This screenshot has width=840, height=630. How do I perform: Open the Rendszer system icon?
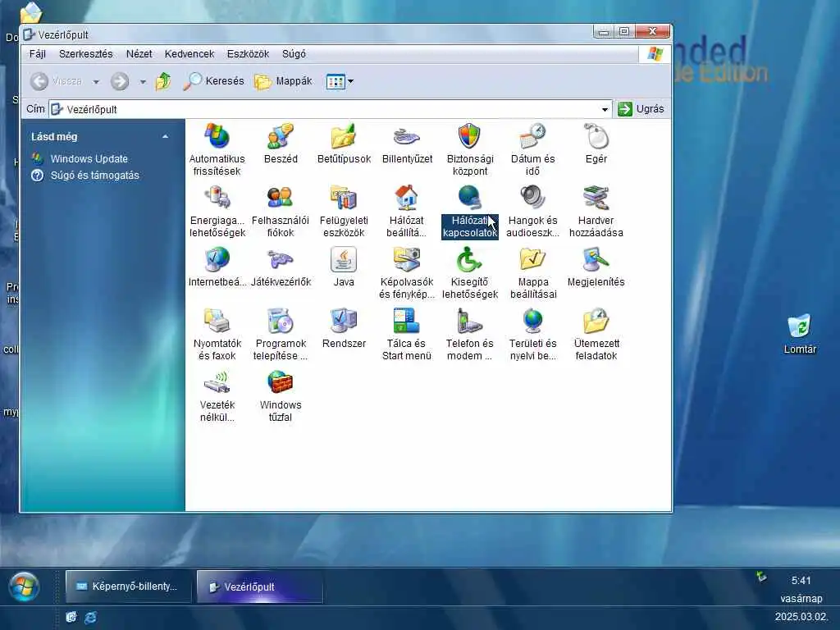click(x=344, y=328)
